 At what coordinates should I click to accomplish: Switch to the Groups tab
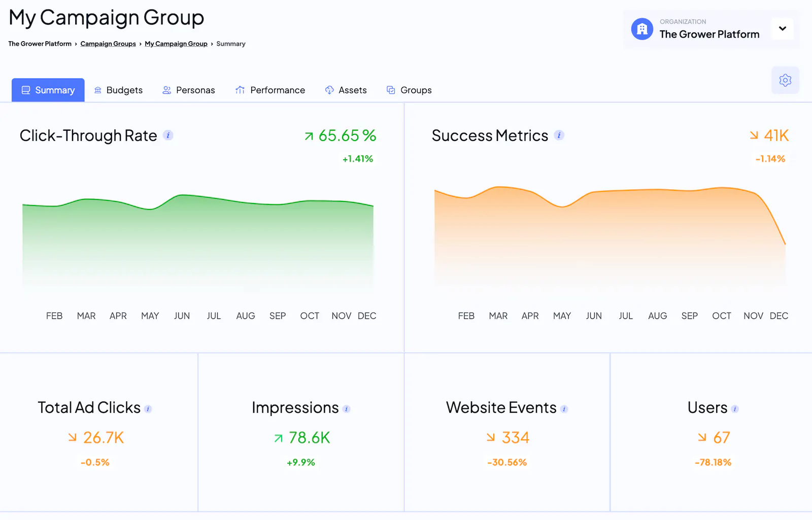pos(409,90)
